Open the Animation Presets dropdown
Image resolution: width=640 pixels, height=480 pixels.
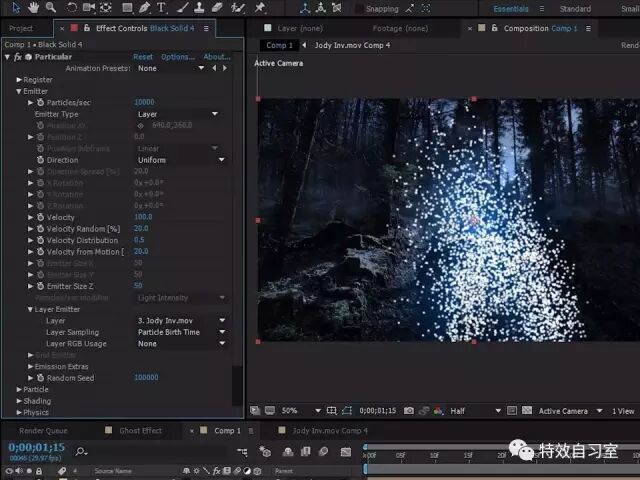[x=171, y=68]
